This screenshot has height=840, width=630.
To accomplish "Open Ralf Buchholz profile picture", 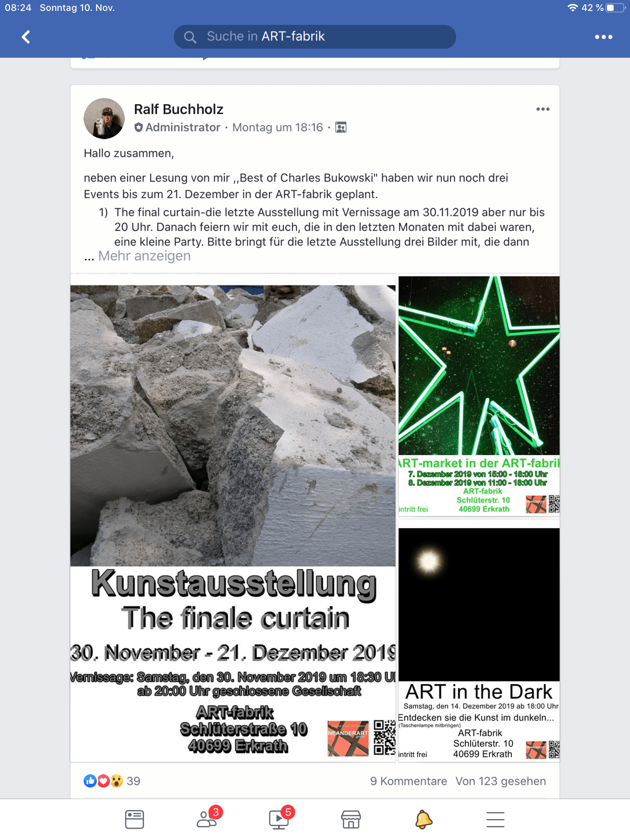I will [104, 118].
